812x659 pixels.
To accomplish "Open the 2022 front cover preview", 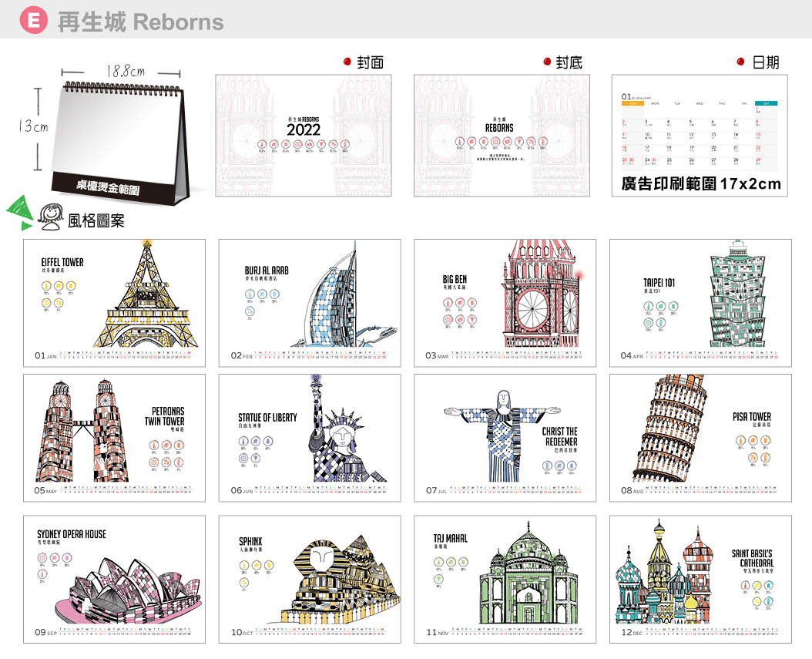I will coord(304,135).
